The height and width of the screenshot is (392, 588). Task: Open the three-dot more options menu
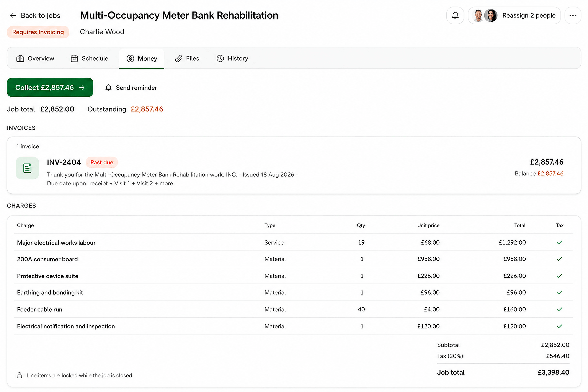click(x=573, y=16)
